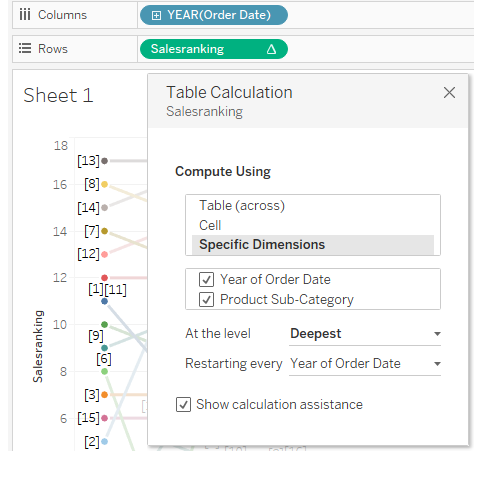Click the Table Calculation dialog title
488x481 pixels.
click(229, 92)
